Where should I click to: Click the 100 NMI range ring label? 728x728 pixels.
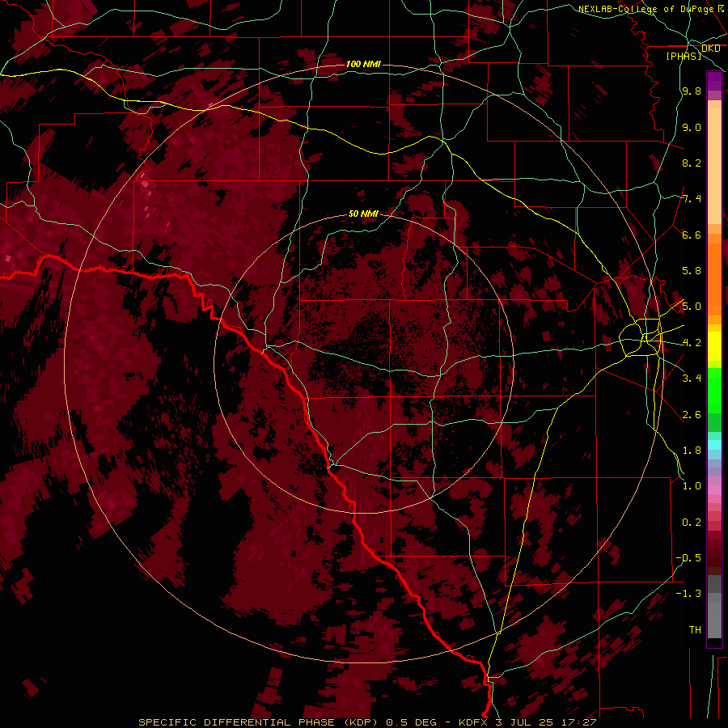pyautogui.click(x=363, y=64)
